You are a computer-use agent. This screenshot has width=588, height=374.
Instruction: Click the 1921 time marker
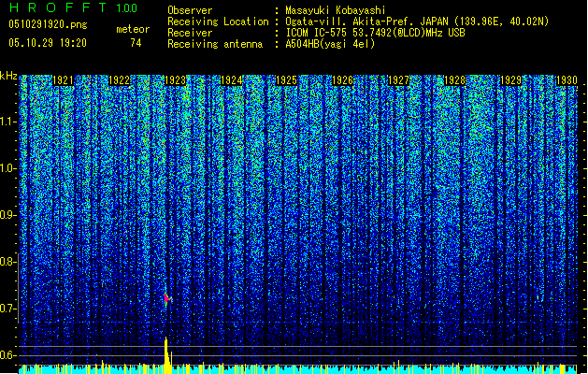tap(63, 80)
